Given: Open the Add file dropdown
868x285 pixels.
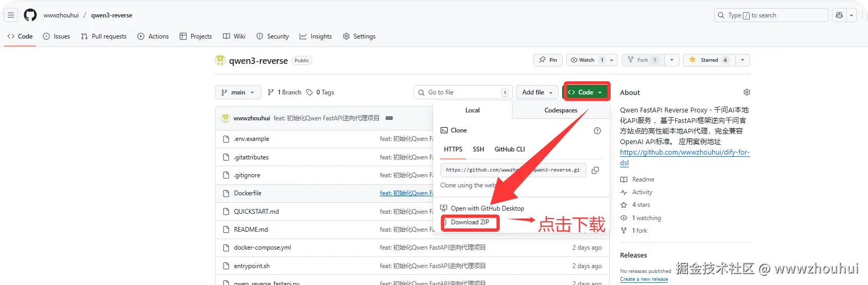Looking at the screenshot, I should (537, 92).
